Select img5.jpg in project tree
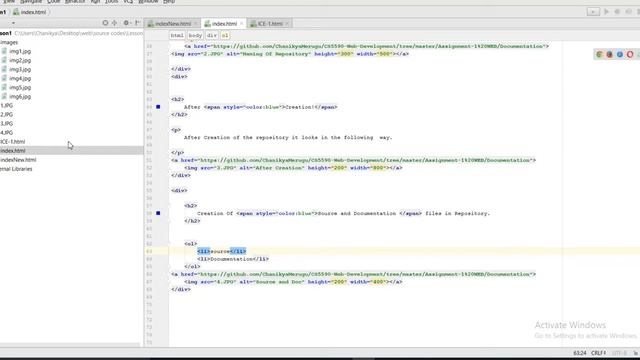 [x=20, y=87]
